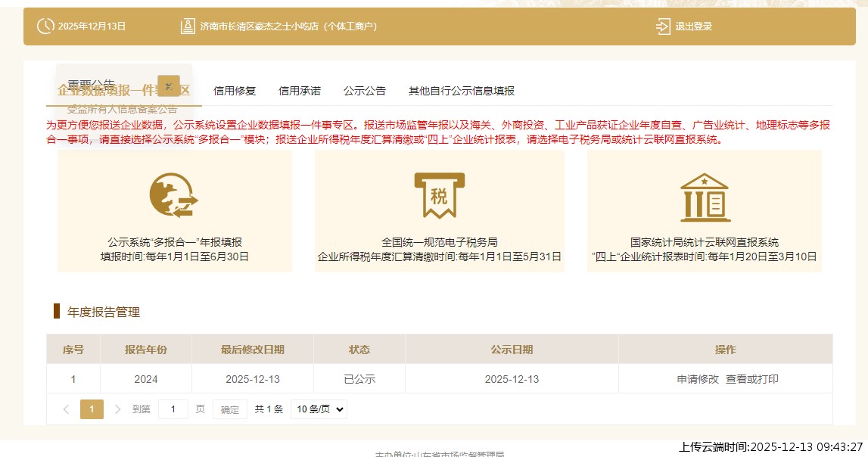Open the 10条/页 page size dropdown
The image size is (868, 457).
[319, 409]
